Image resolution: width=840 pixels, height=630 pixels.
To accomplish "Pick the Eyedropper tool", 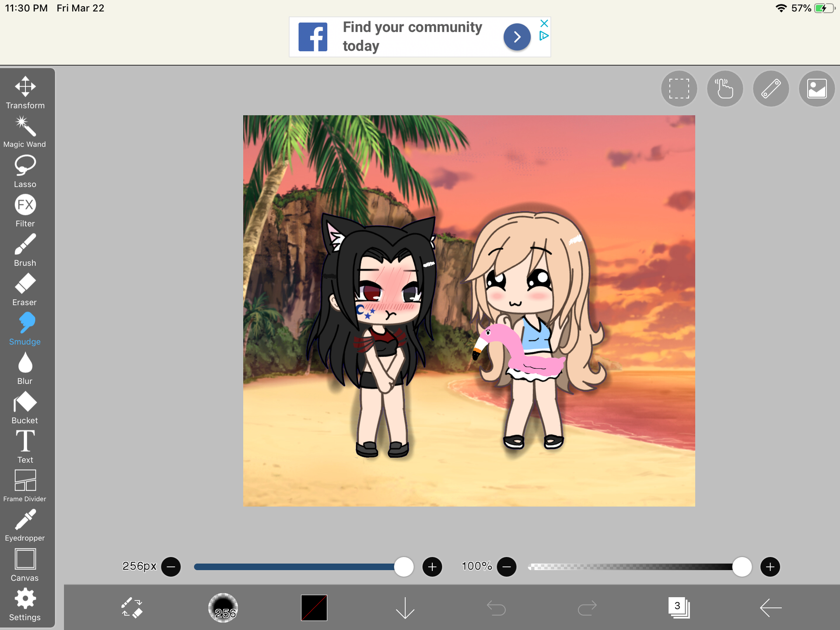I will click(x=25, y=525).
